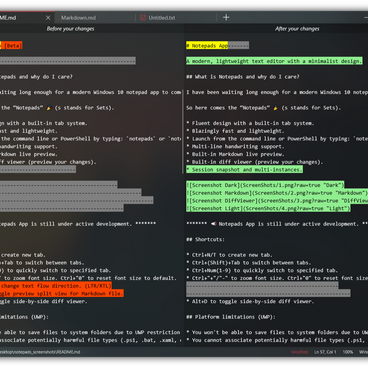
Task: Click the "Before your changes" header
Action: point(70,29)
